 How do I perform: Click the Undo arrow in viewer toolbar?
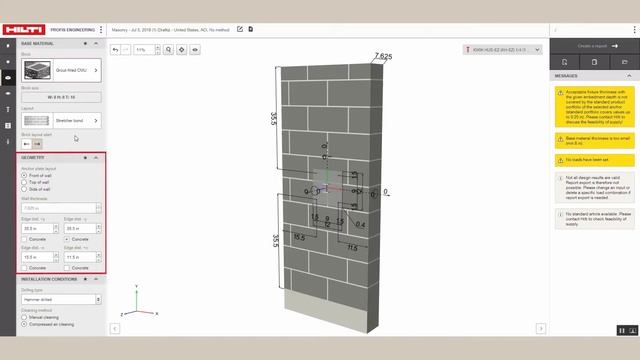pos(116,50)
